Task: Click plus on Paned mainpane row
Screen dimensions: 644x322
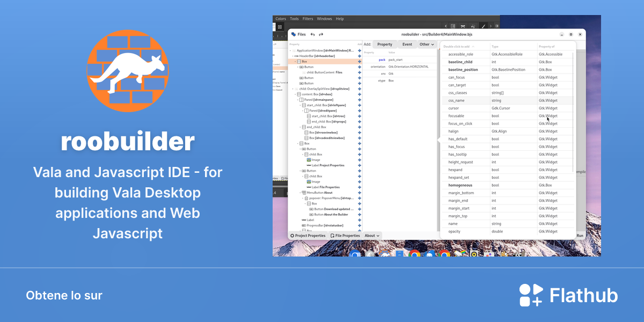Action: [x=360, y=100]
